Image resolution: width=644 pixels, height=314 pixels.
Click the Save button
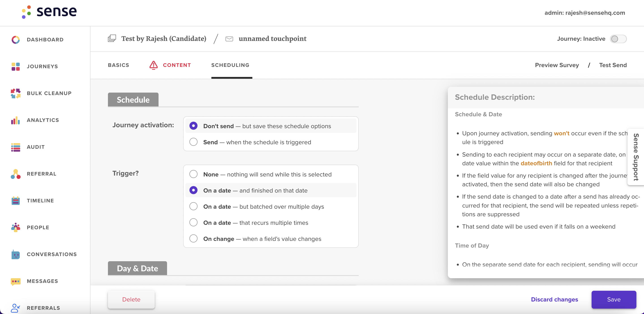click(614, 299)
